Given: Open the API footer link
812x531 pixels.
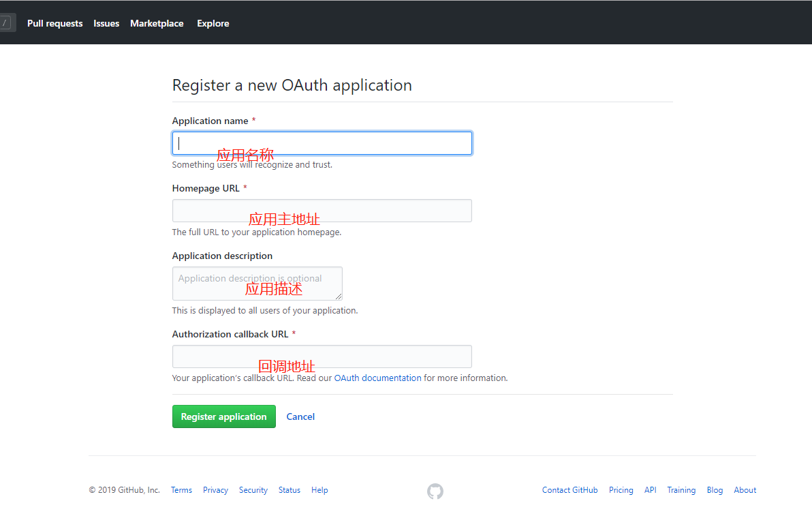Looking at the screenshot, I should pyautogui.click(x=651, y=490).
